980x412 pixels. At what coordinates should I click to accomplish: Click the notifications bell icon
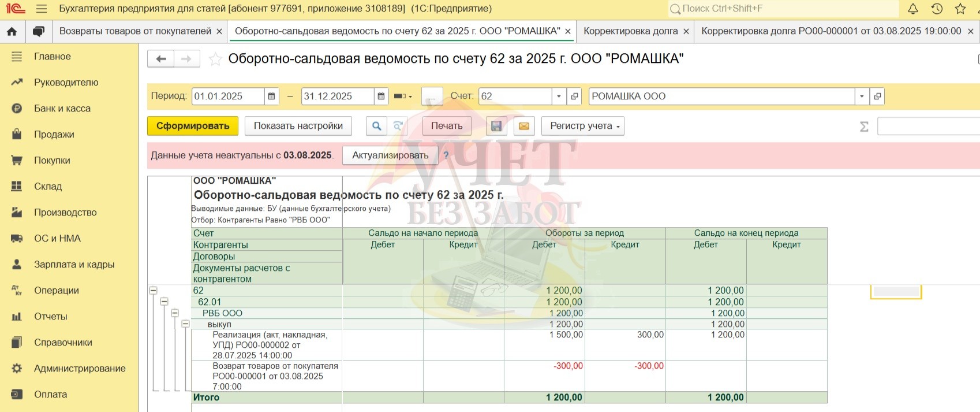(x=913, y=9)
